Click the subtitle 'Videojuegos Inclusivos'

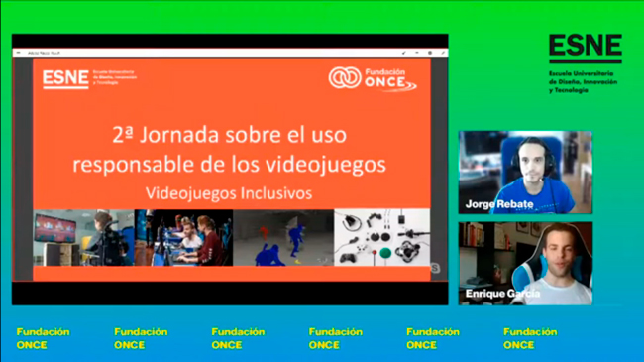[x=229, y=193]
